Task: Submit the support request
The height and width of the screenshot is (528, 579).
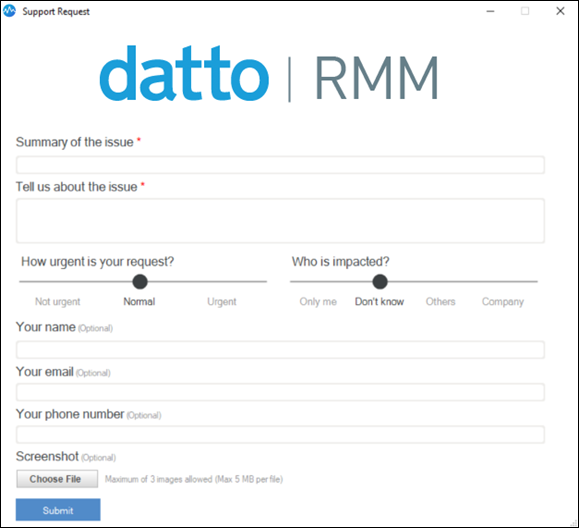Action: click(x=58, y=510)
